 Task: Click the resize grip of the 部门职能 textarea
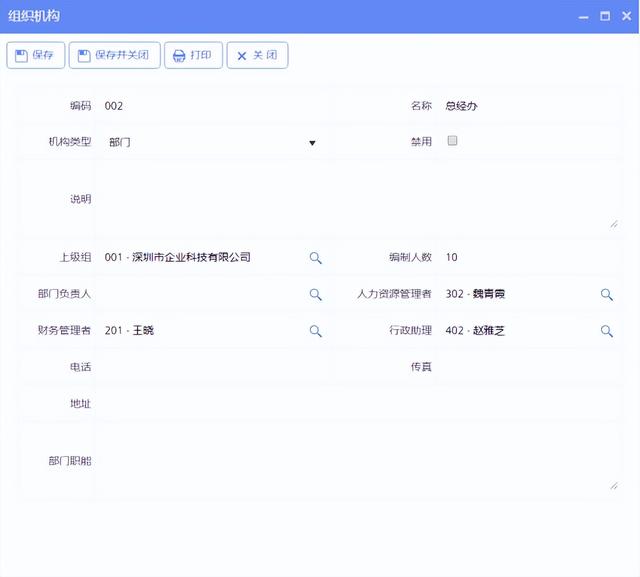[614, 486]
